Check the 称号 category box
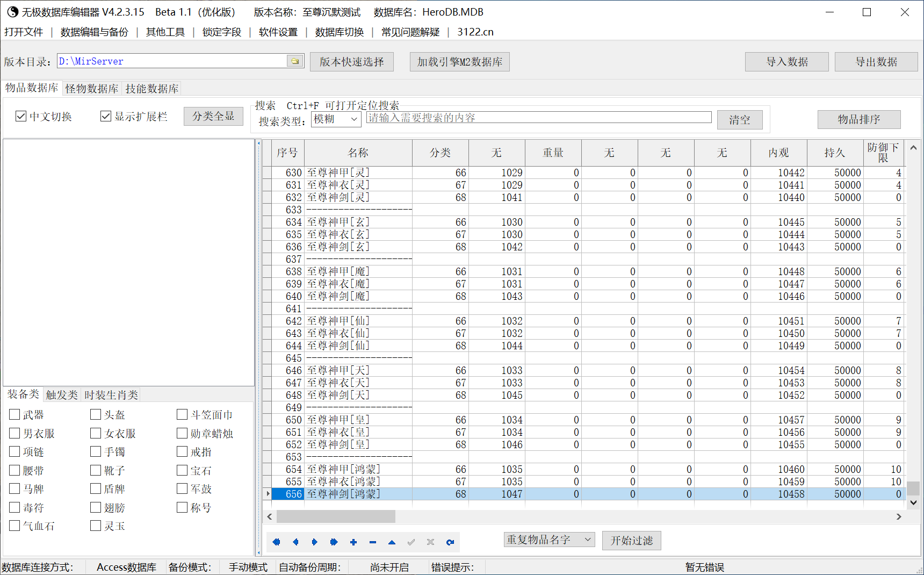This screenshot has height=575, width=924. point(182,507)
